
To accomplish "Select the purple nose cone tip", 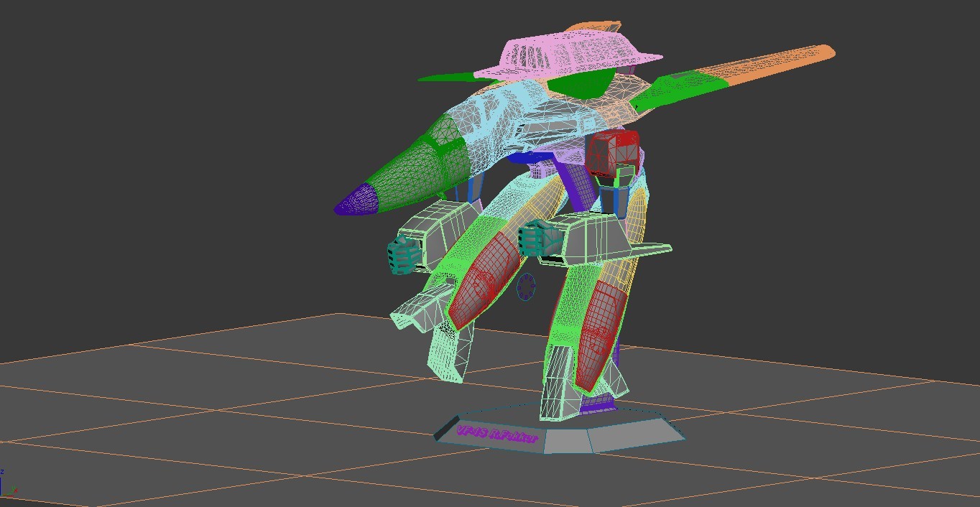I will point(356,198).
